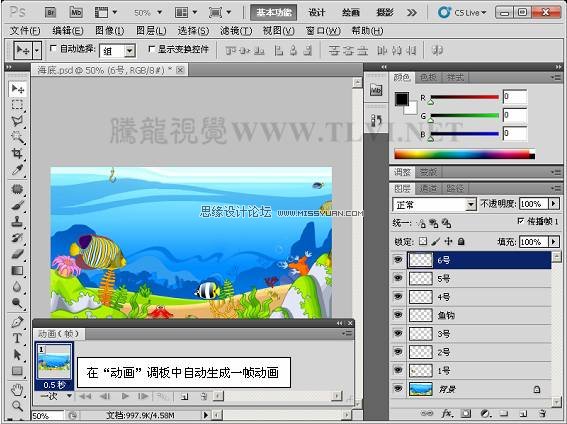Select the Crop tool
Image resolution: width=567 pixels, height=424 pixels.
[17, 154]
